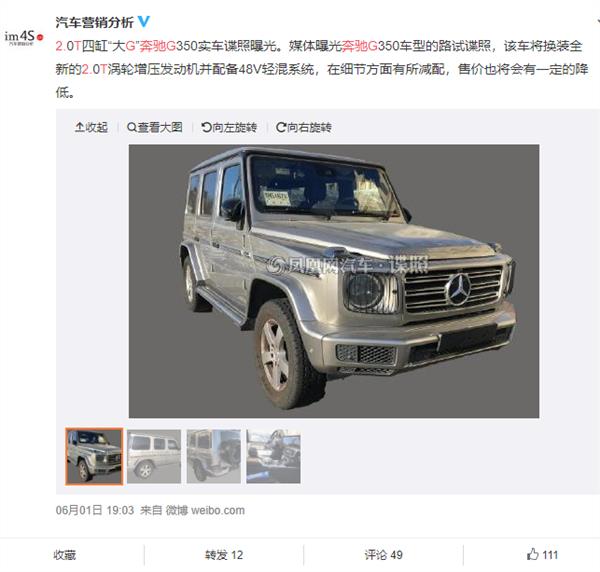This screenshot has height=572, width=600.
Task: Open the 汽车营销分析 account name link
Action: pyautogui.click(x=95, y=22)
